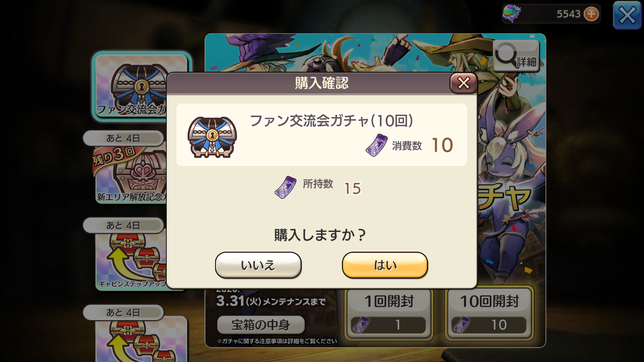Open 詳細 magnifier details icon
Screen dimensions: 644x362
pos(516,56)
